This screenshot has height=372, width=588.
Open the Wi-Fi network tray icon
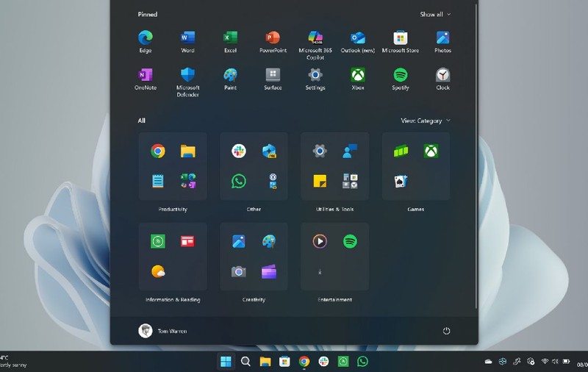click(545, 361)
